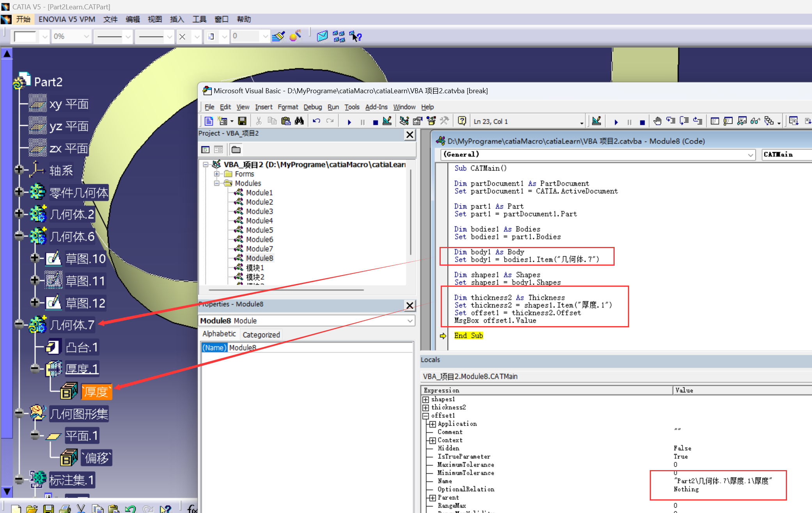
Task: Open the Immediate Window toolbar icon
Action: (728, 121)
